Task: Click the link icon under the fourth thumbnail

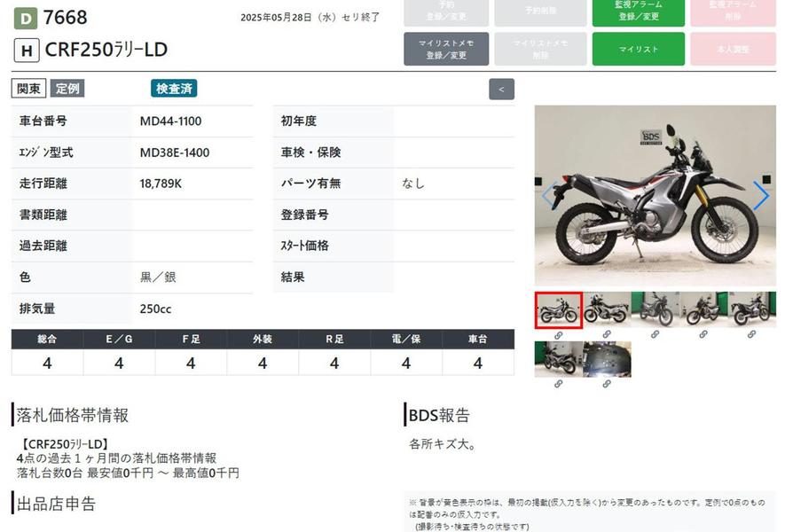Action: (703, 335)
